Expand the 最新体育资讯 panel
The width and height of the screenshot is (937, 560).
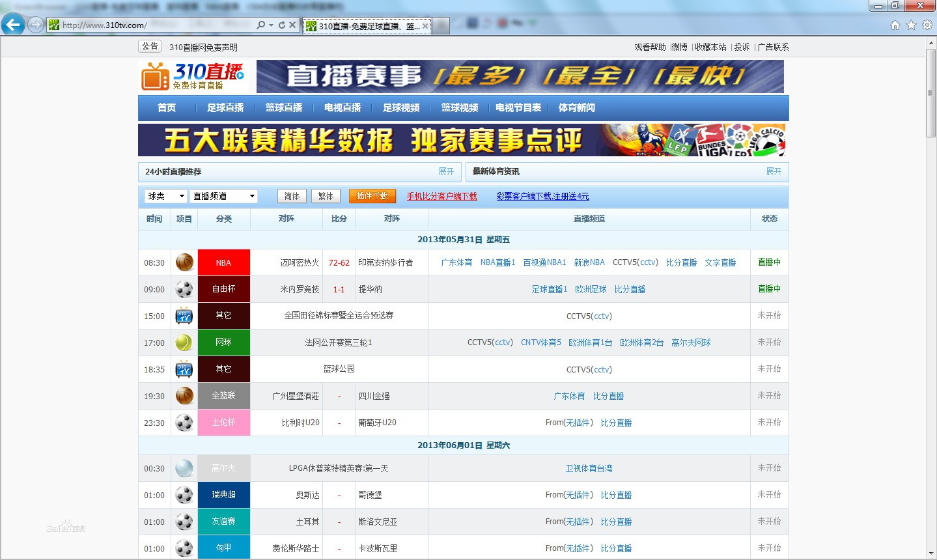pos(774,171)
